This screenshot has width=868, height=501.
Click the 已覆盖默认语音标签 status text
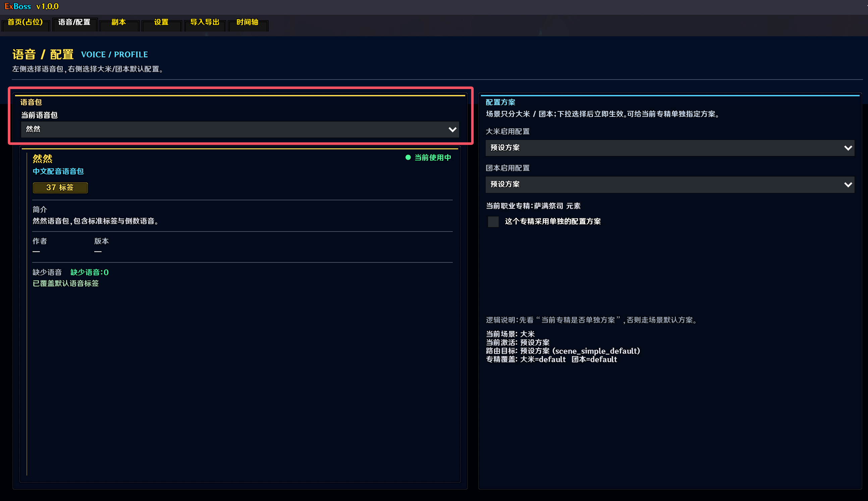(66, 284)
